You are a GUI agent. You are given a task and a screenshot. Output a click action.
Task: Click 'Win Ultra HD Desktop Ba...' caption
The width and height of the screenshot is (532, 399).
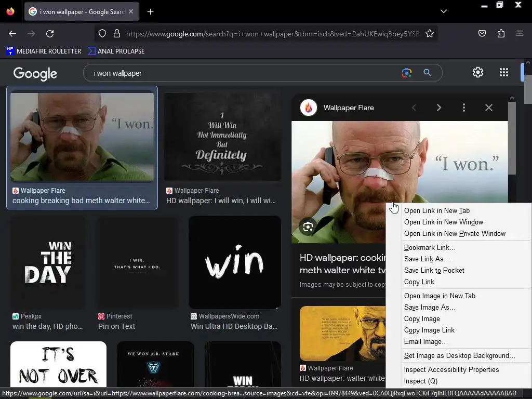(234, 326)
